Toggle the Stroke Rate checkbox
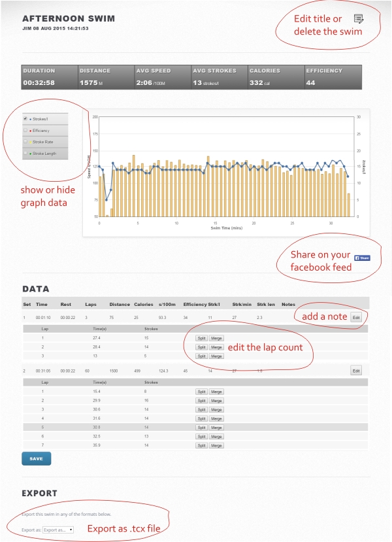392x542 pixels. (x=25, y=141)
